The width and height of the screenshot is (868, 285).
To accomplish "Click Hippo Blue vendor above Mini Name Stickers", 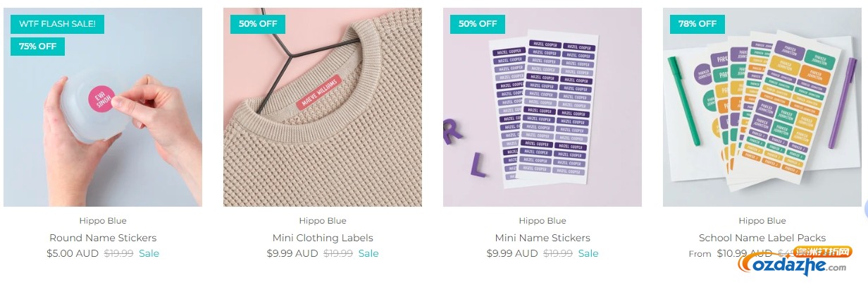I will (x=542, y=221).
